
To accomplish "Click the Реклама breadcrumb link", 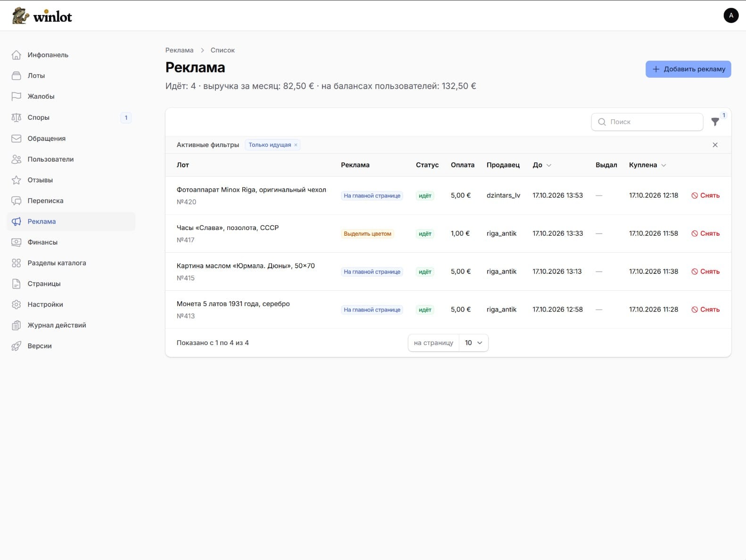I will (x=179, y=50).
